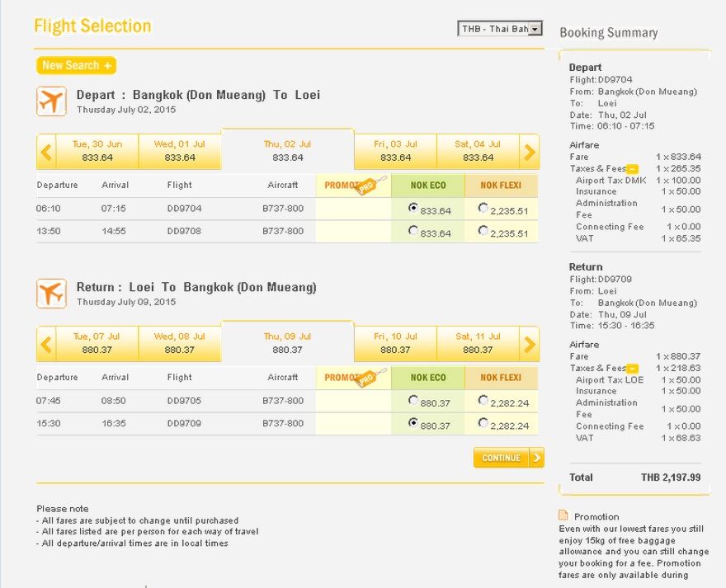Click the 07:45 return departure time
Image resolution: width=726 pixels, height=588 pixels.
click(x=48, y=401)
